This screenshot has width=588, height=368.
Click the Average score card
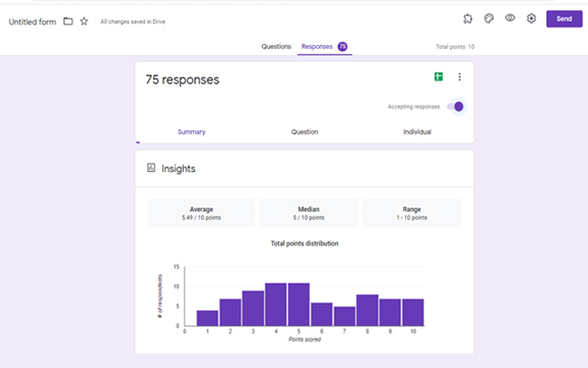pyautogui.click(x=200, y=213)
